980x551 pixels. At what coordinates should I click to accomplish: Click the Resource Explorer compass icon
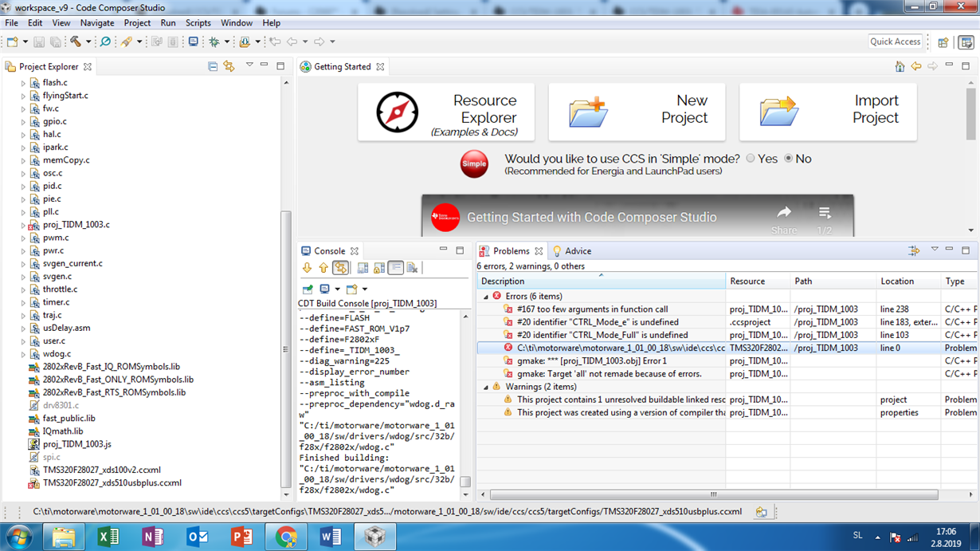398,112
